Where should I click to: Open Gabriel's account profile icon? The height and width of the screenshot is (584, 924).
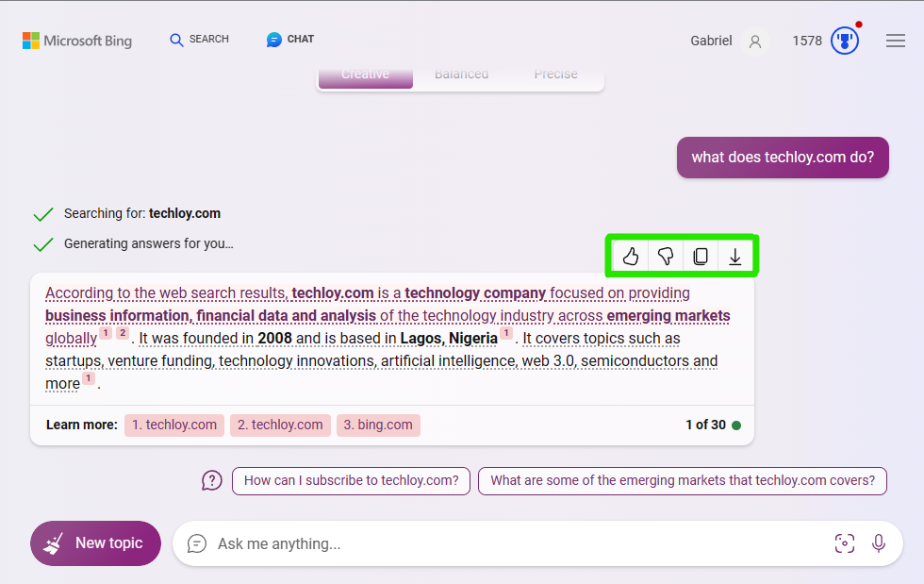755,42
